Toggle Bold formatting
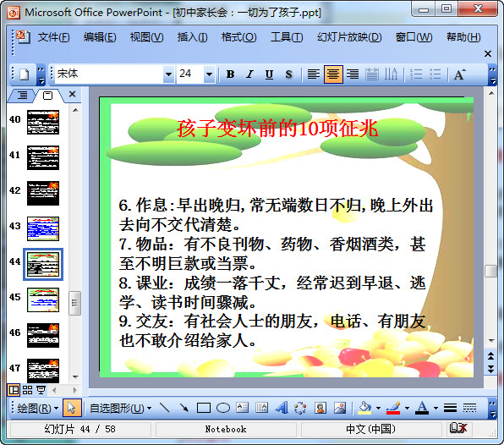The height and width of the screenshot is (445, 504). click(x=230, y=74)
